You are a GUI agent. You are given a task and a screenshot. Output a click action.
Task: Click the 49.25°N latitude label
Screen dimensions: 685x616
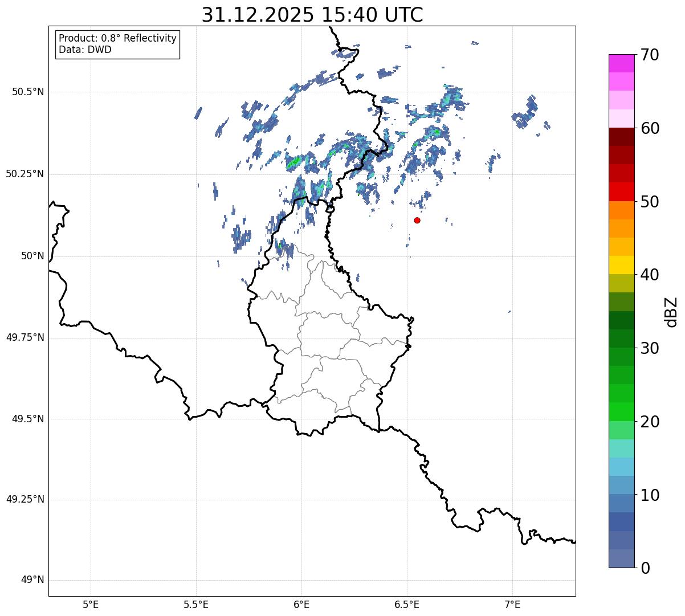coord(25,500)
